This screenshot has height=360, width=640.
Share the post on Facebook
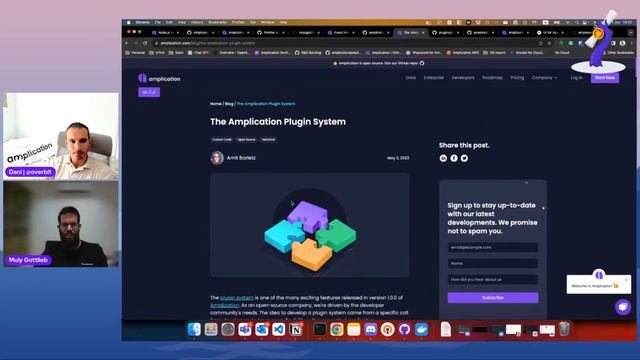coord(454,158)
